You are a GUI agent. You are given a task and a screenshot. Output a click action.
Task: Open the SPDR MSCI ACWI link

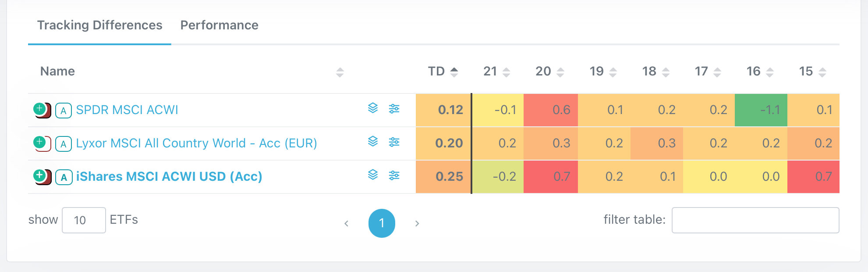tap(127, 110)
